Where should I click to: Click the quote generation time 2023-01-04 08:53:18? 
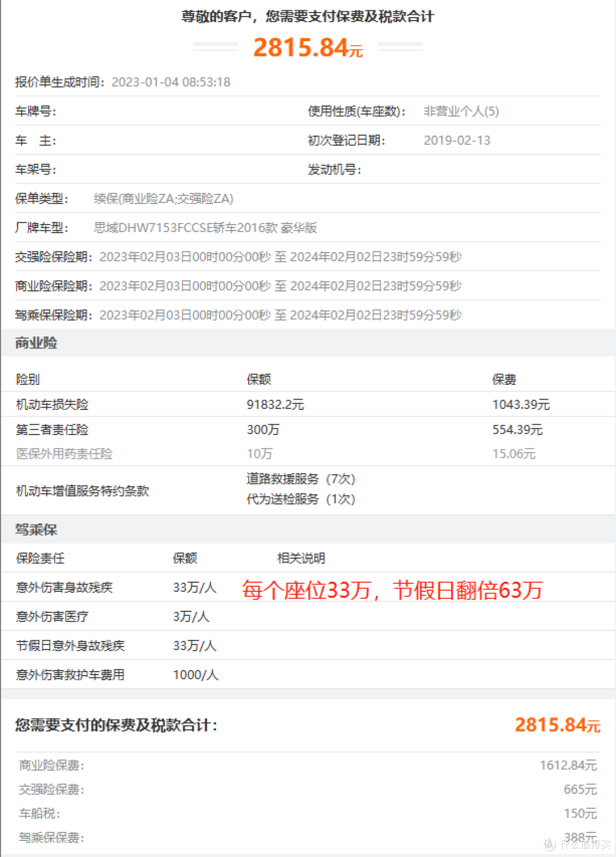click(171, 82)
